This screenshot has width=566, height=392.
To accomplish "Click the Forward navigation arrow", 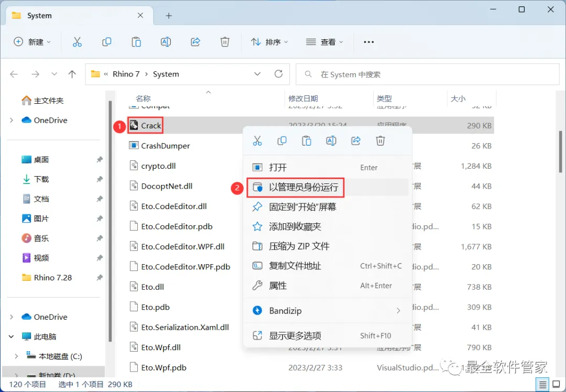I will (x=36, y=74).
